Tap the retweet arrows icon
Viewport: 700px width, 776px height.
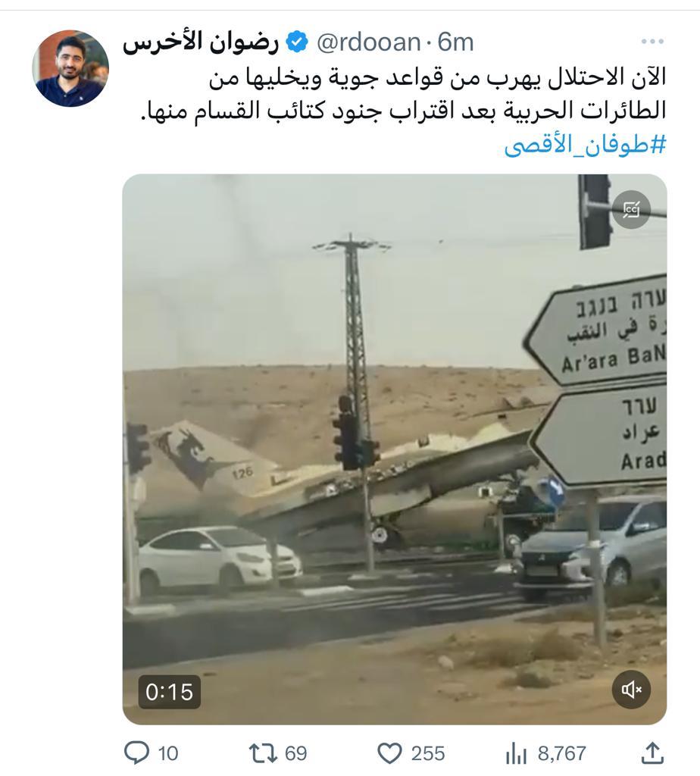(263, 753)
